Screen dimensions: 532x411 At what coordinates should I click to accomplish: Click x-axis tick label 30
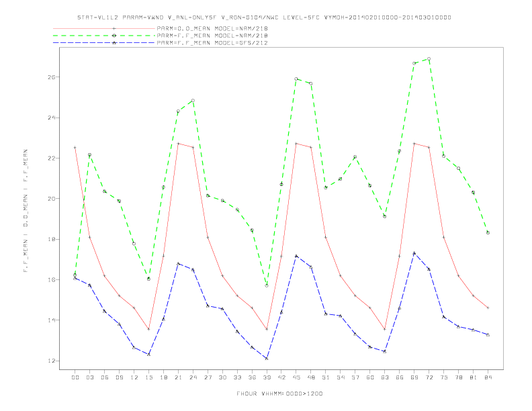tap(222, 377)
